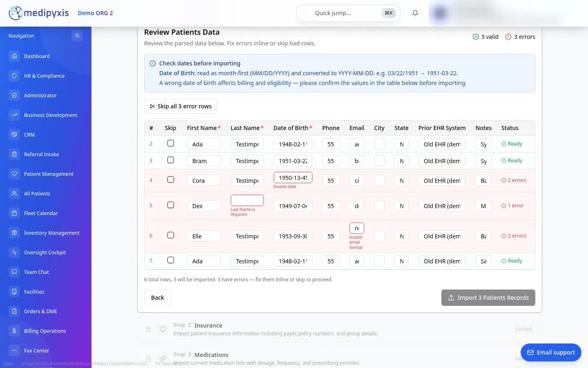Viewport: 588px width, 368px height.
Task: Edit the invalid email field for Elle
Action: [357, 228]
